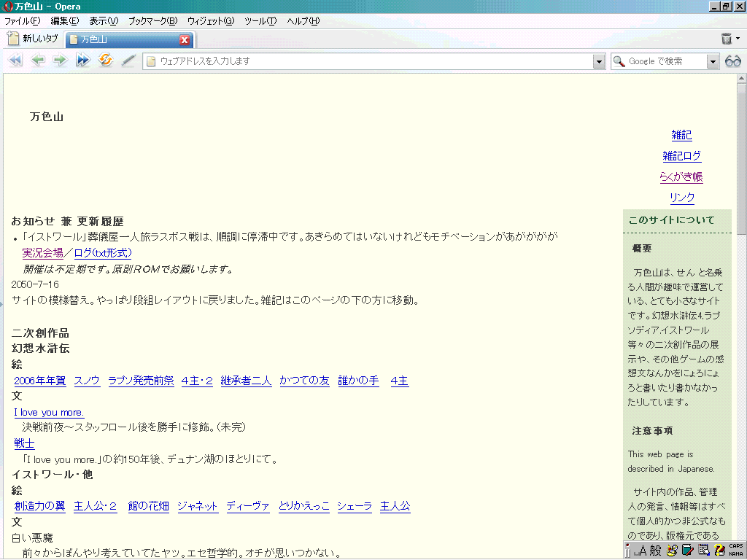The height and width of the screenshot is (560, 747).
Task: Click the Opera logo in title bar
Action: [x=7, y=6]
